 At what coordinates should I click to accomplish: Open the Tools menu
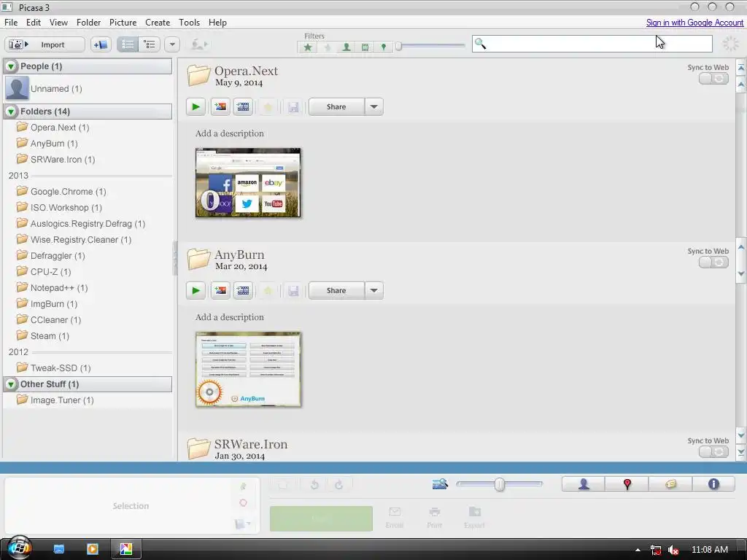[x=189, y=23]
